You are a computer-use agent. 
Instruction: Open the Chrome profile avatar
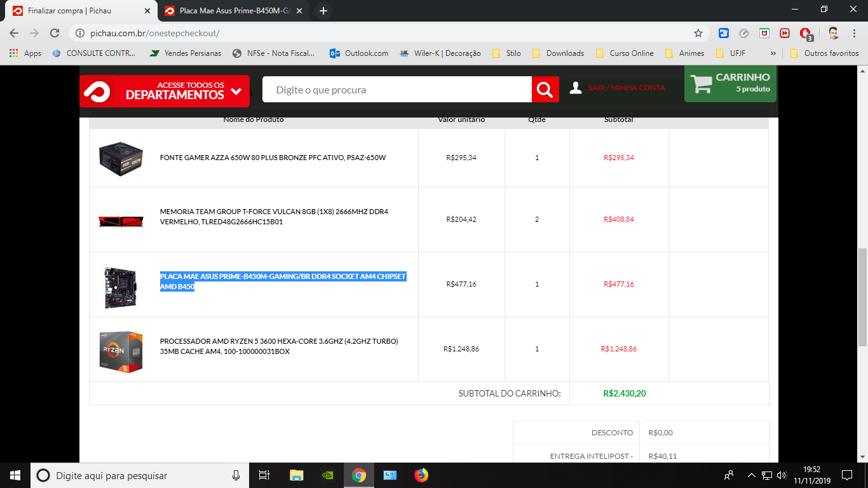coord(834,33)
